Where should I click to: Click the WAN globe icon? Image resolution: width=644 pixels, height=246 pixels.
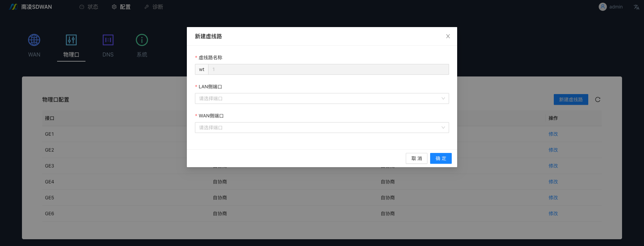(34, 40)
